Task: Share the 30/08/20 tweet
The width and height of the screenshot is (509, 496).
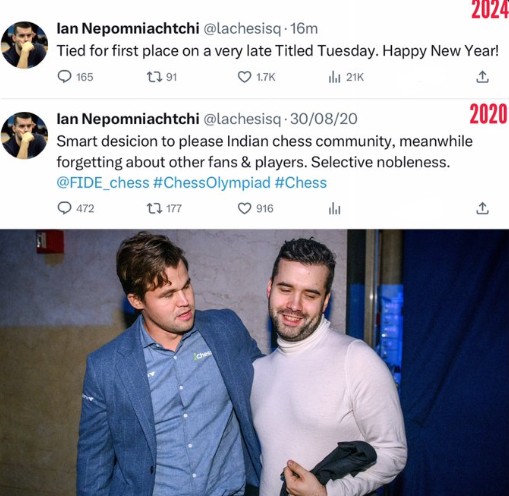Action: (x=482, y=208)
